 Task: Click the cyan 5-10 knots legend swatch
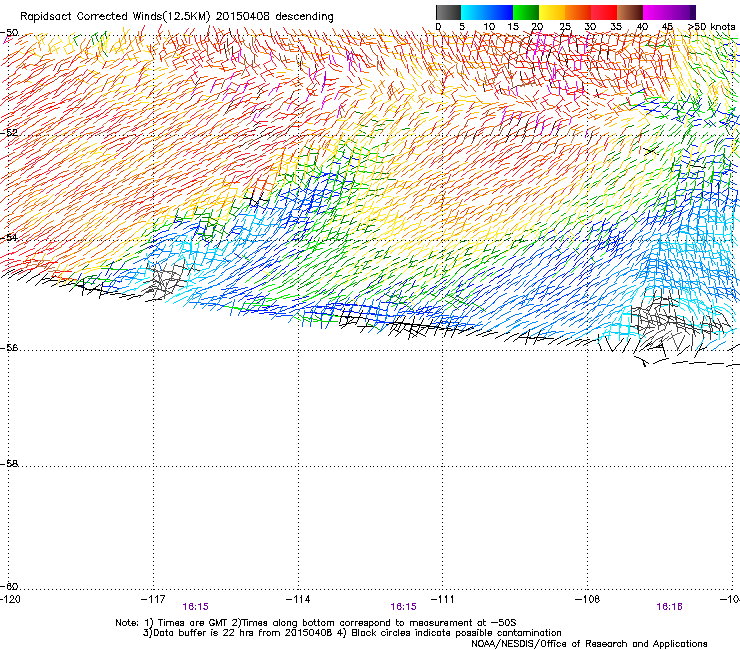click(474, 12)
